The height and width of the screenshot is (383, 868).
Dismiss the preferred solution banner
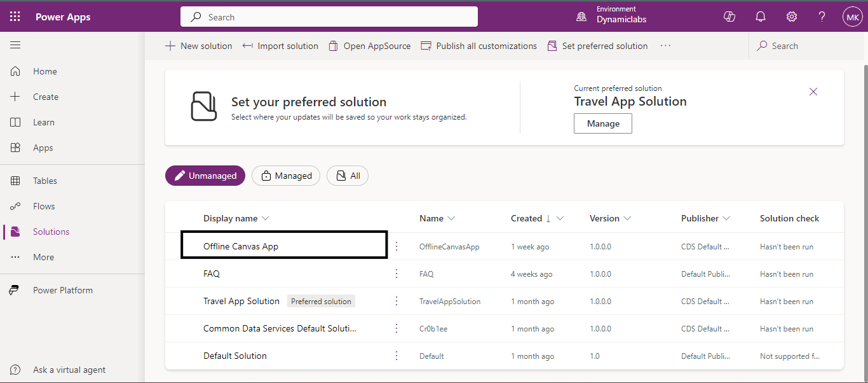(x=813, y=92)
